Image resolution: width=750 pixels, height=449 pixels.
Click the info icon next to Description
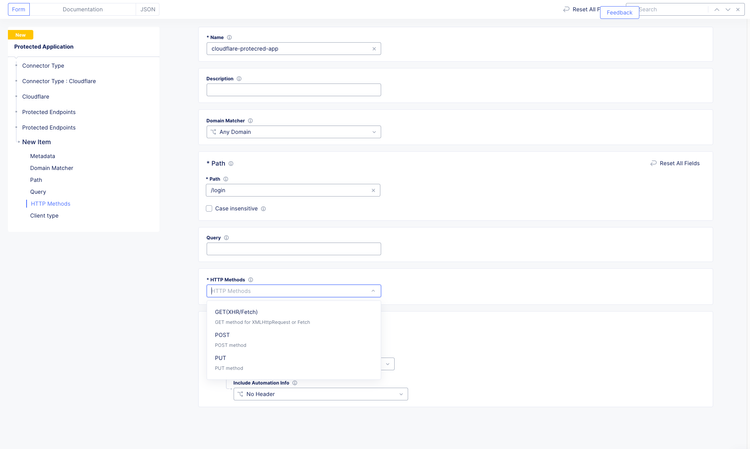tap(239, 79)
